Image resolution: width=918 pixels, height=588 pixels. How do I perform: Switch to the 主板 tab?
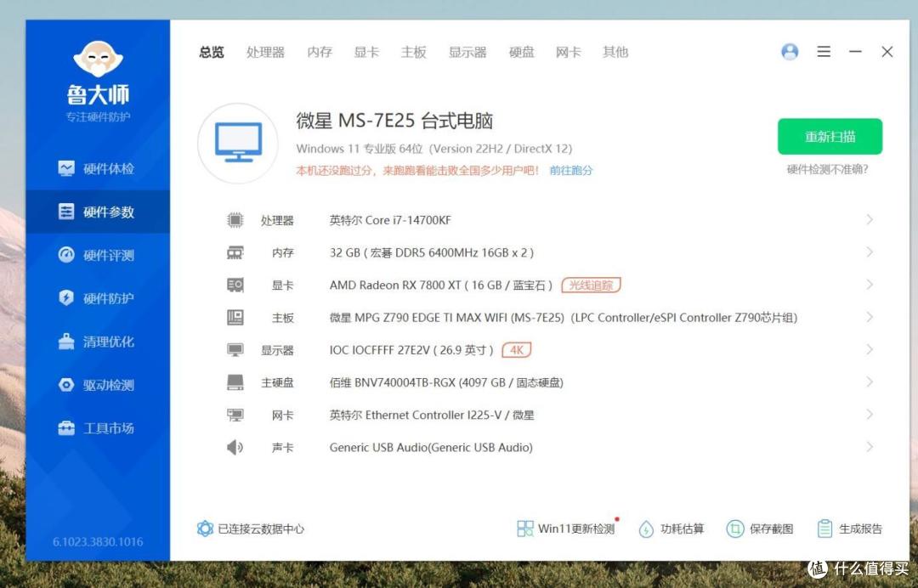[413, 52]
